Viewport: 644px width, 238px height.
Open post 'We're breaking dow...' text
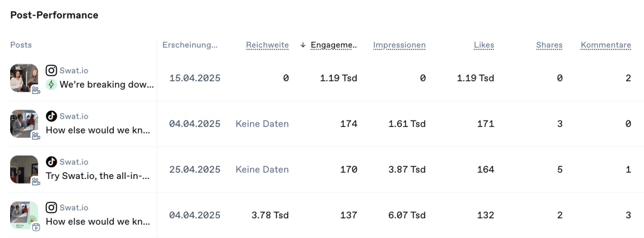[x=107, y=85]
